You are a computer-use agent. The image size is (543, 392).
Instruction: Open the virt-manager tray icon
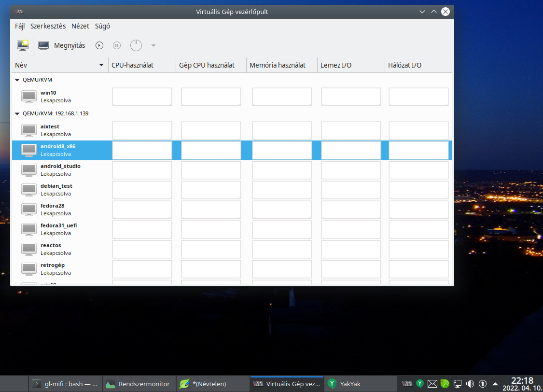click(407, 384)
